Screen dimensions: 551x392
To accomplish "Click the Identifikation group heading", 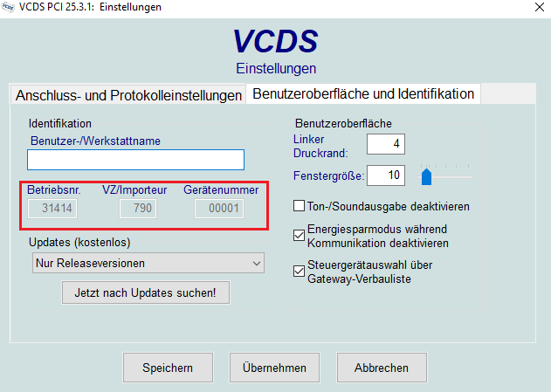I will click(60, 124).
